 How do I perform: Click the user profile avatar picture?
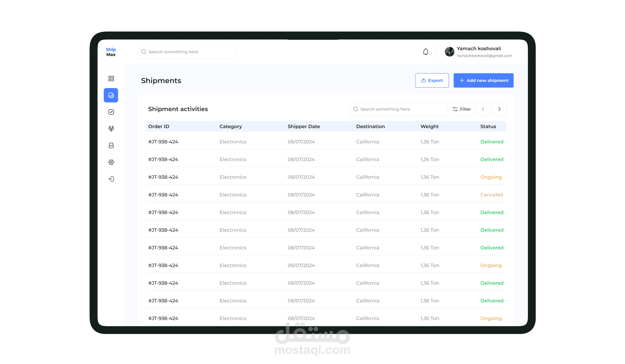pos(449,52)
